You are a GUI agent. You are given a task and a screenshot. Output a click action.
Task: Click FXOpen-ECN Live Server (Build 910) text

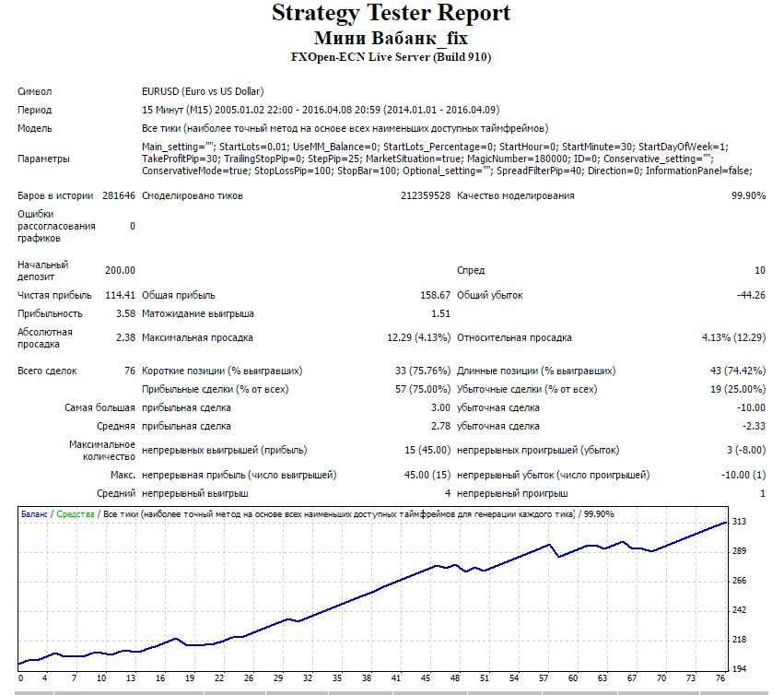tap(391, 57)
